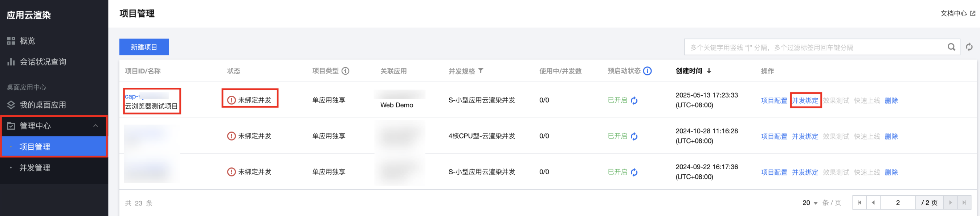The width and height of the screenshot is (980, 216).
Task: Open 会话状况查询 in the sidebar
Action: (x=42, y=62)
